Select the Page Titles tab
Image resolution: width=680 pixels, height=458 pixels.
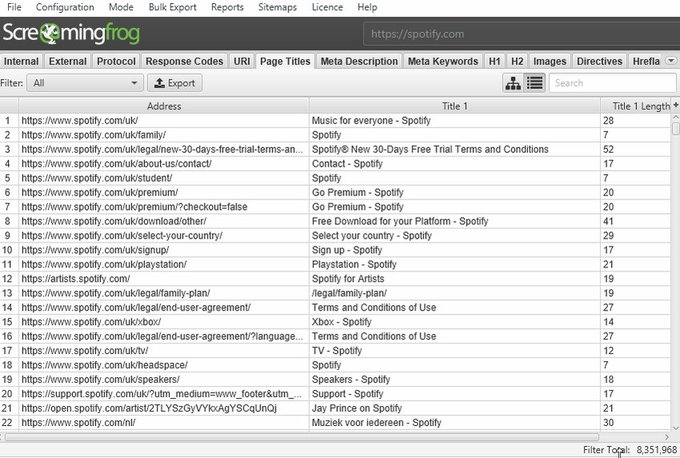(x=285, y=61)
